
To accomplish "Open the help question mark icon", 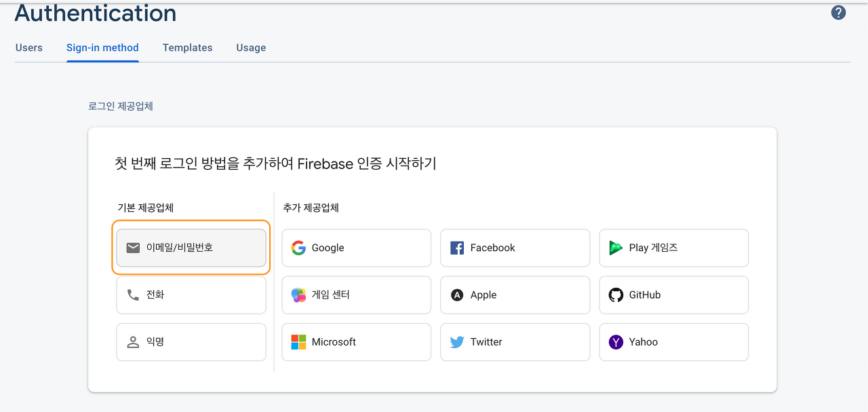I will click(839, 12).
